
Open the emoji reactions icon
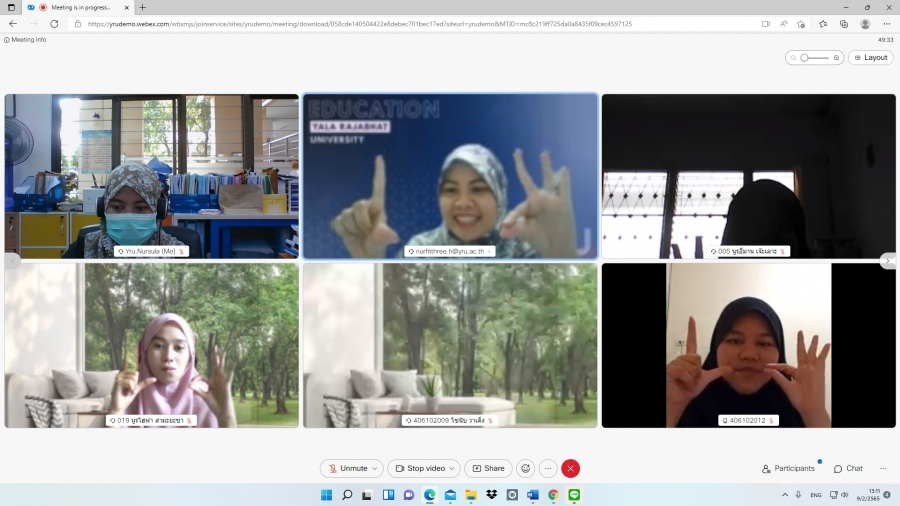(526, 468)
